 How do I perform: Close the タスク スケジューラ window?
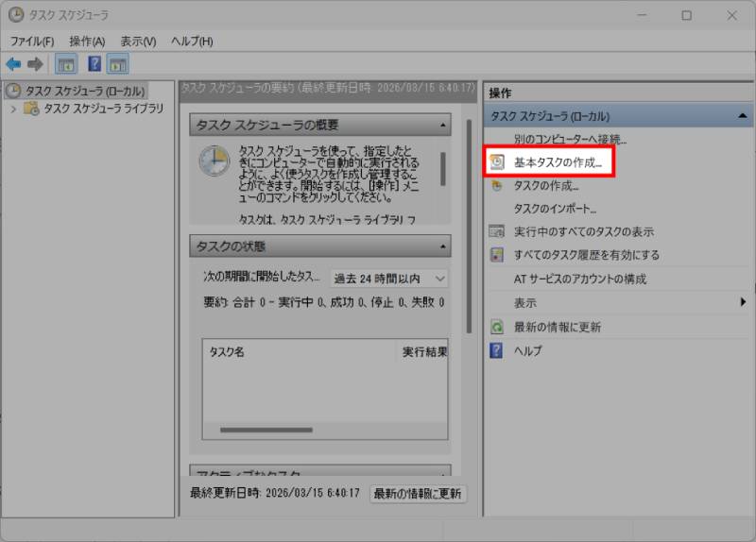point(731,15)
